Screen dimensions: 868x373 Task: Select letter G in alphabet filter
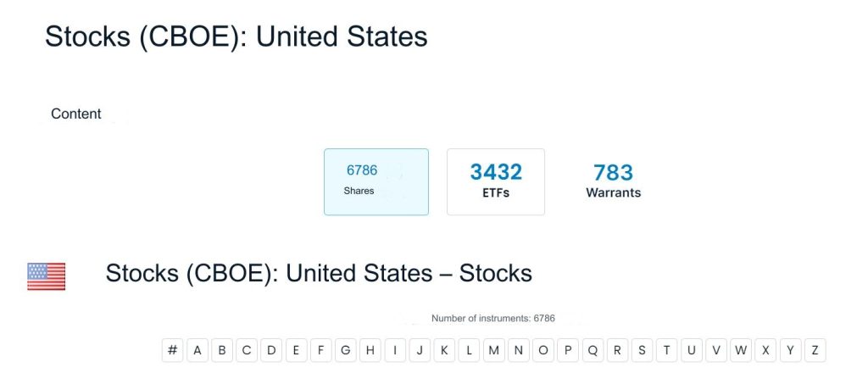345,350
